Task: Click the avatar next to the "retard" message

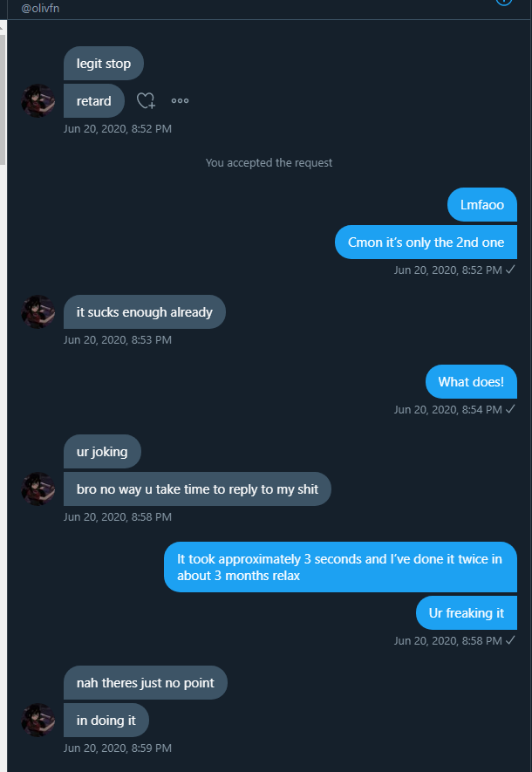Action: 38,101
